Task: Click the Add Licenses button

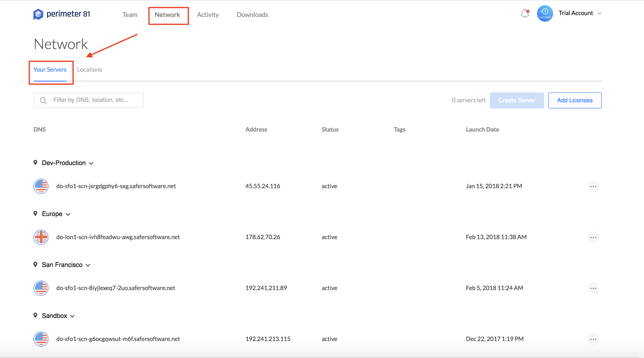Action: tap(575, 100)
